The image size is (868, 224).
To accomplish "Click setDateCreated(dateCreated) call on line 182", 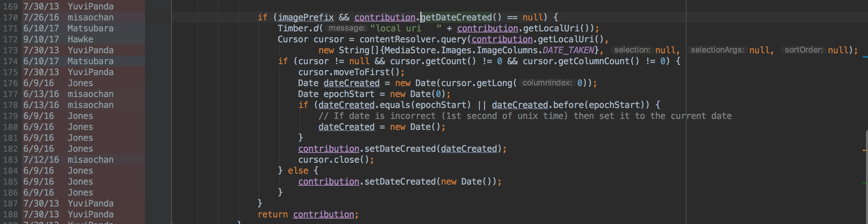I will pos(433,148).
